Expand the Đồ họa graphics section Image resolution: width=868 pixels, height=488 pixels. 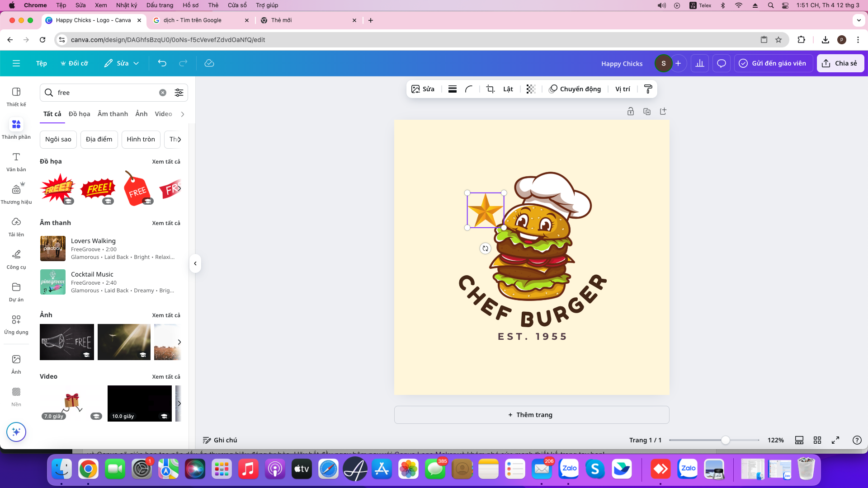pos(166,161)
